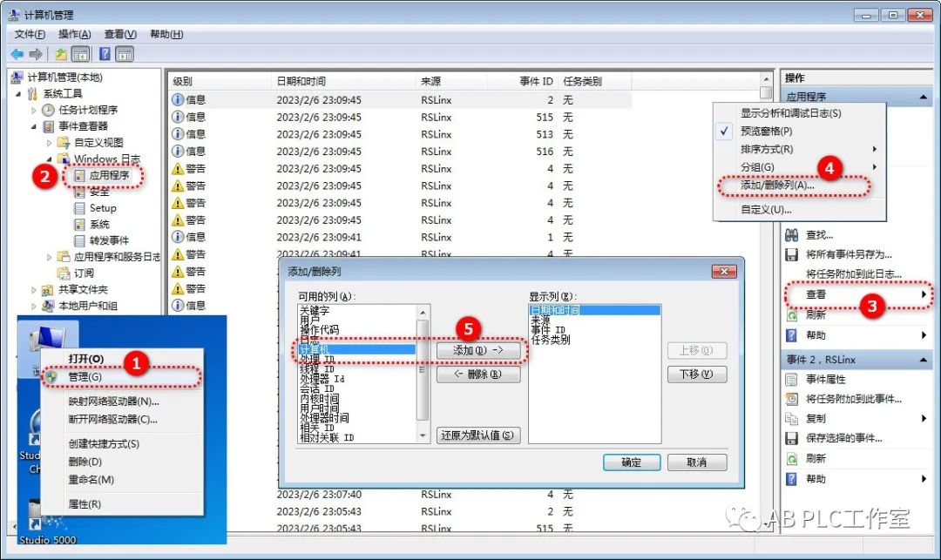Image resolution: width=941 pixels, height=560 pixels.
Task: Click the Help question-mark toolbar icon
Action: coord(105,54)
